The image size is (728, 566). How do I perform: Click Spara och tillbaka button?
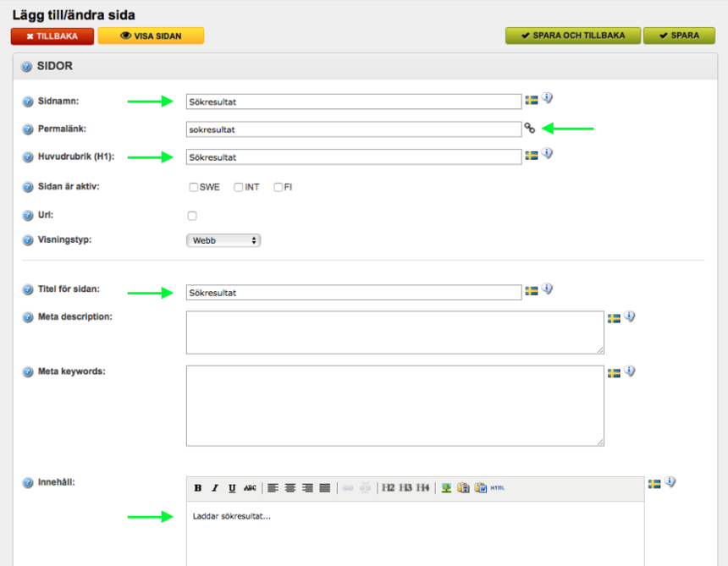(x=572, y=36)
